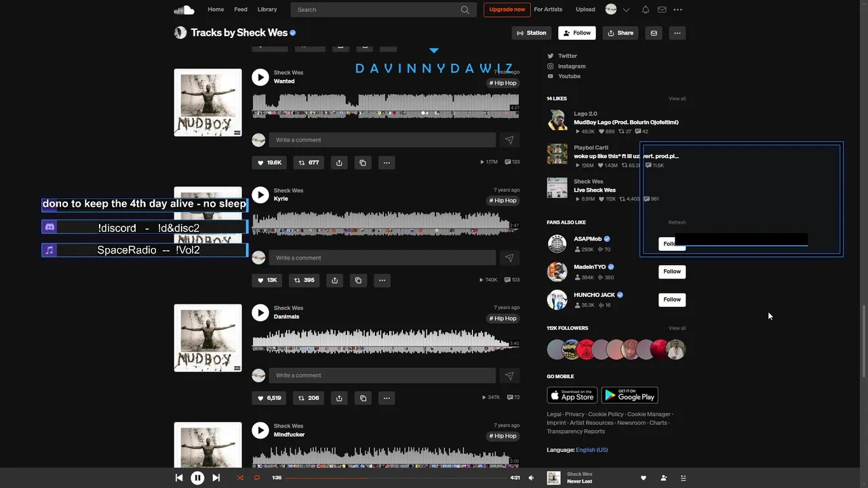Image resolution: width=868 pixels, height=488 pixels.
Task: Share the Sheck Wes profile
Action: click(x=620, y=33)
